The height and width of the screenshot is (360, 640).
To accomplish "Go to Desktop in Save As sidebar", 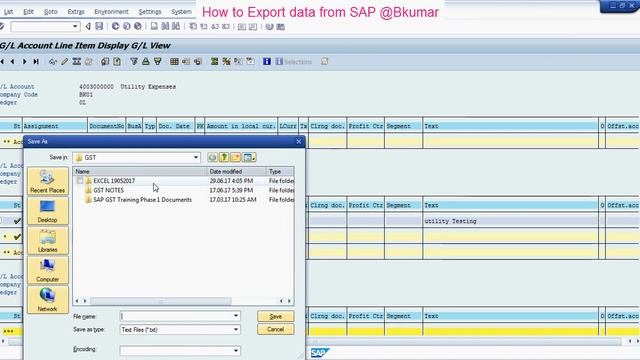I will (x=48, y=211).
